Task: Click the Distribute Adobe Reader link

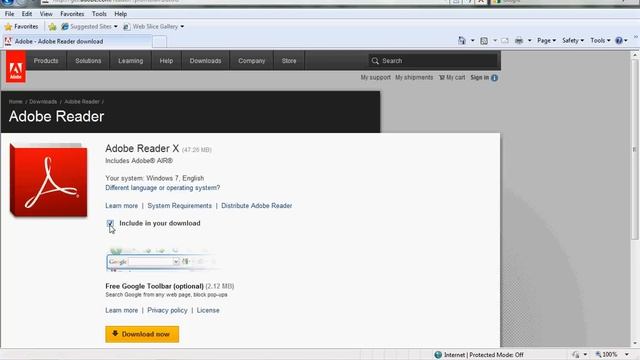Action: [257, 206]
